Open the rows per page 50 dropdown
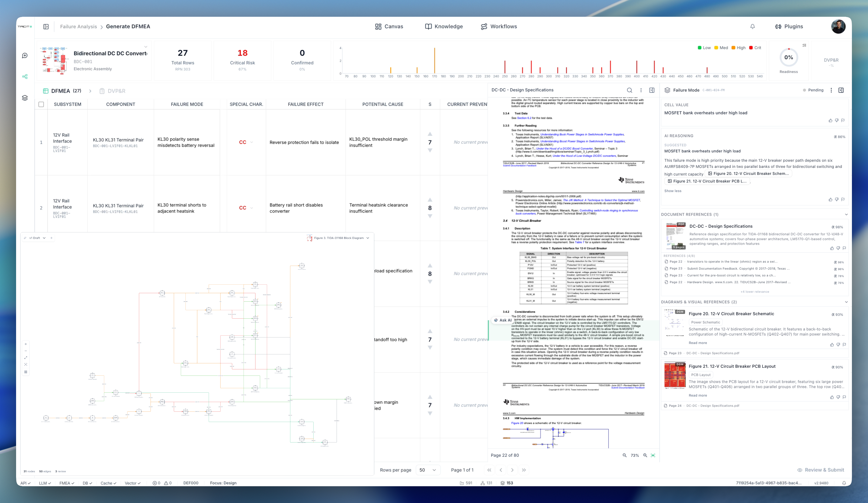 428,470
